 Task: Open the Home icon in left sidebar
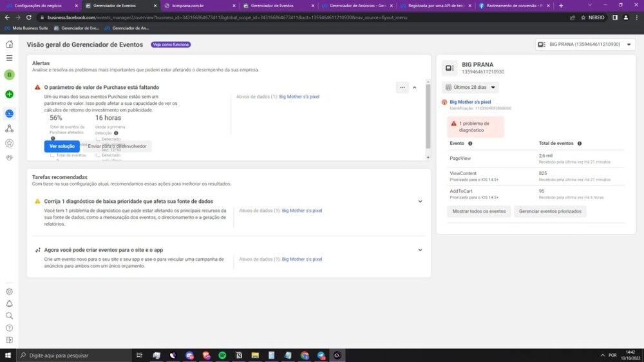point(9,44)
